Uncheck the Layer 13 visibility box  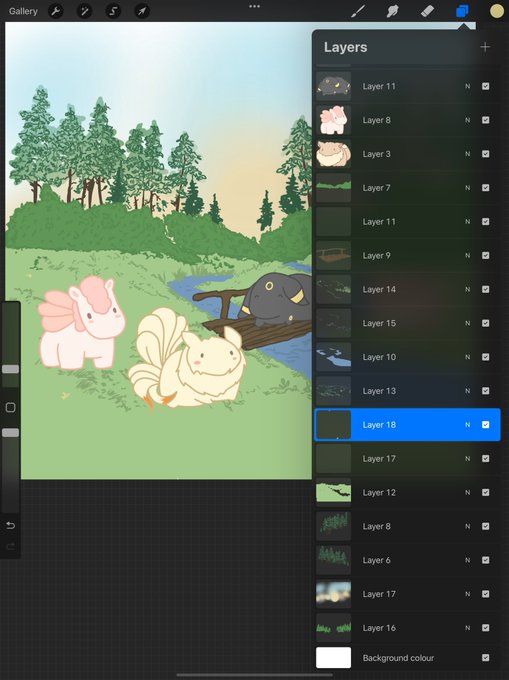[486, 391]
